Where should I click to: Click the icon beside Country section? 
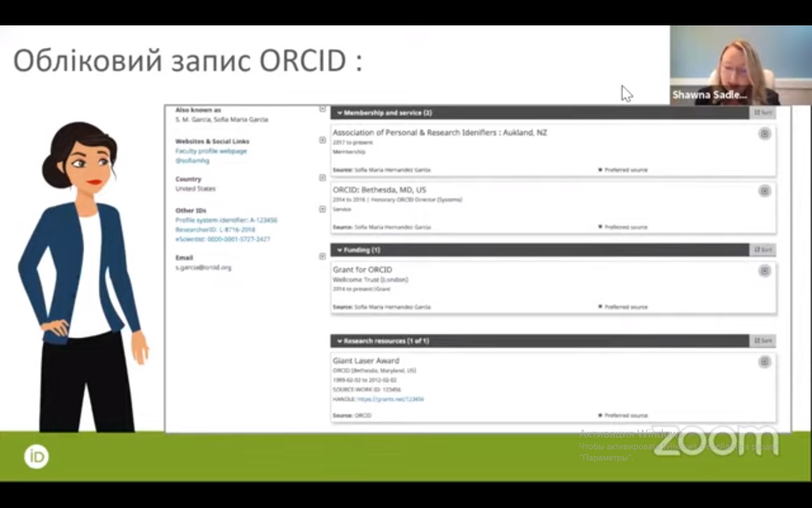click(x=323, y=178)
